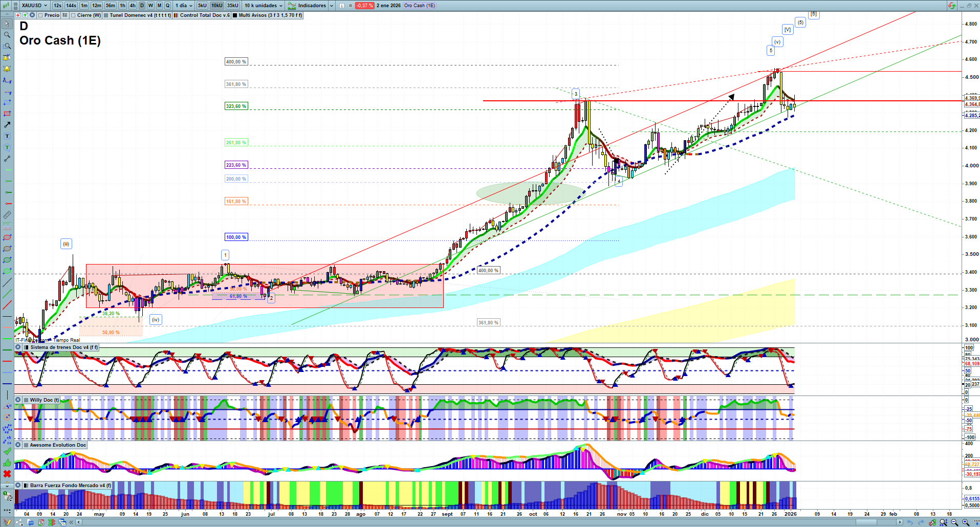
Task: Select the Q quarterly timeframe button
Action: [x=167, y=6]
